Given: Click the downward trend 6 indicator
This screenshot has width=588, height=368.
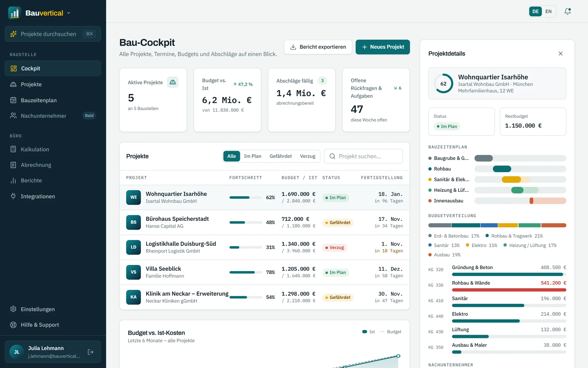Looking at the screenshot, I should point(397,88).
